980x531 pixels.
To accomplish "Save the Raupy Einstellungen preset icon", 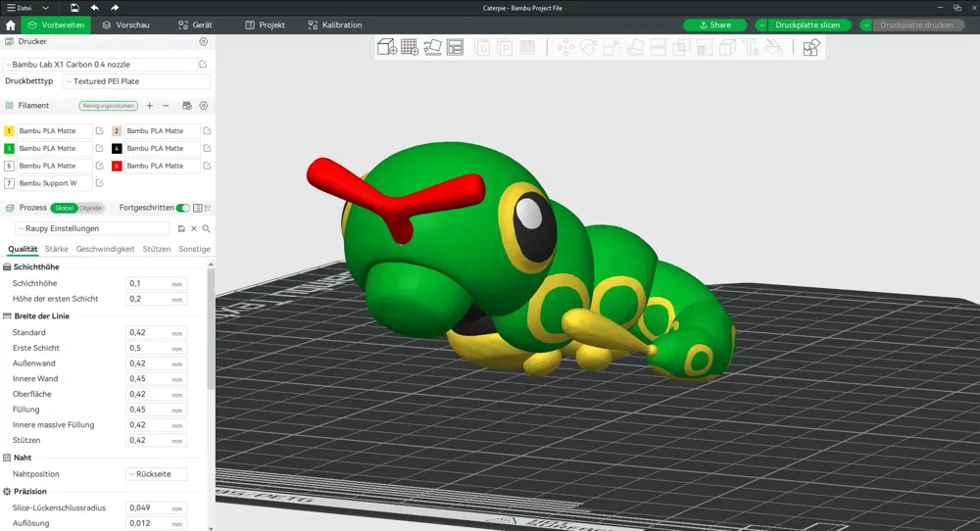I will tap(181, 228).
